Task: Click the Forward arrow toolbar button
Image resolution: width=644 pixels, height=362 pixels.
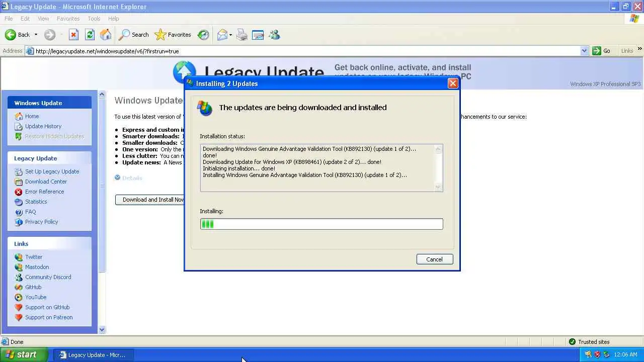Action: point(49,35)
